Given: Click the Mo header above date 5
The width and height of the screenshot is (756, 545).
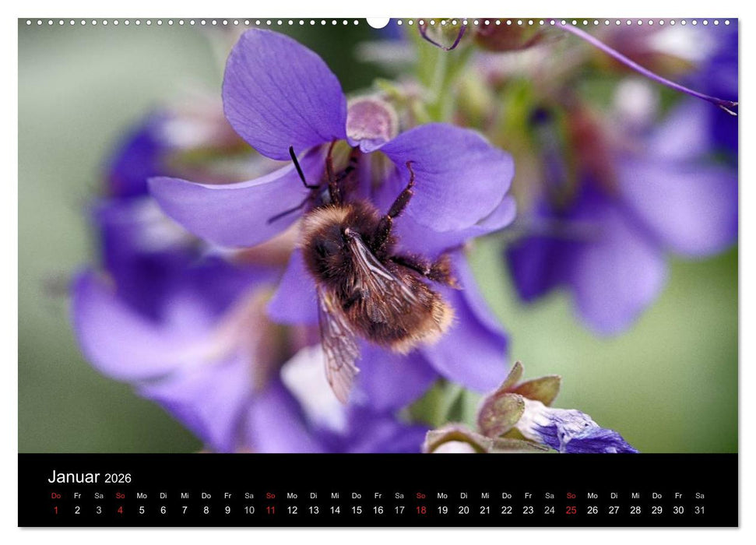Looking at the screenshot, I should 144,494.
